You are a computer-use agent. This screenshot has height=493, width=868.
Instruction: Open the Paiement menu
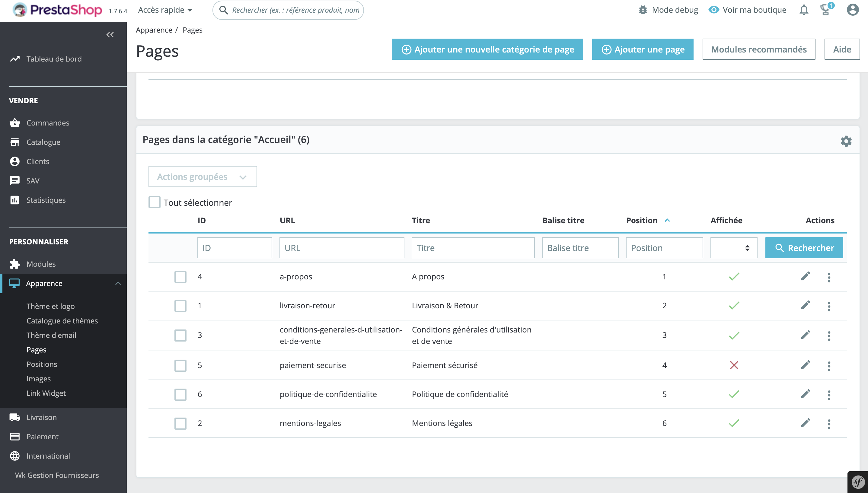point(42,437)
